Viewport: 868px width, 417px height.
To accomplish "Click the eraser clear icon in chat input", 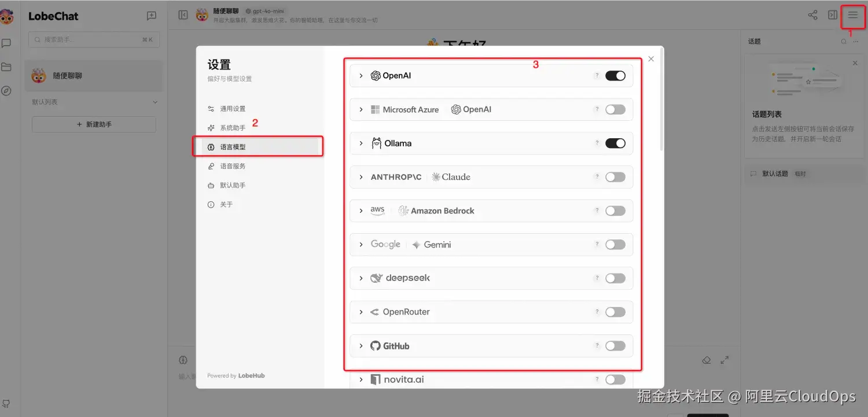I will click(706, 360).
